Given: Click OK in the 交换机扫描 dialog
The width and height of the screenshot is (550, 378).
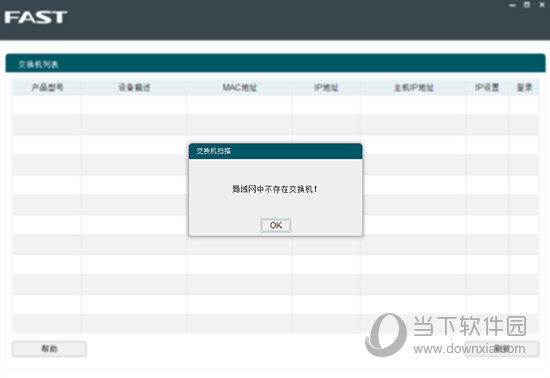Looking at the screenshot, I should pyautogui.click(x=276, y=225).
